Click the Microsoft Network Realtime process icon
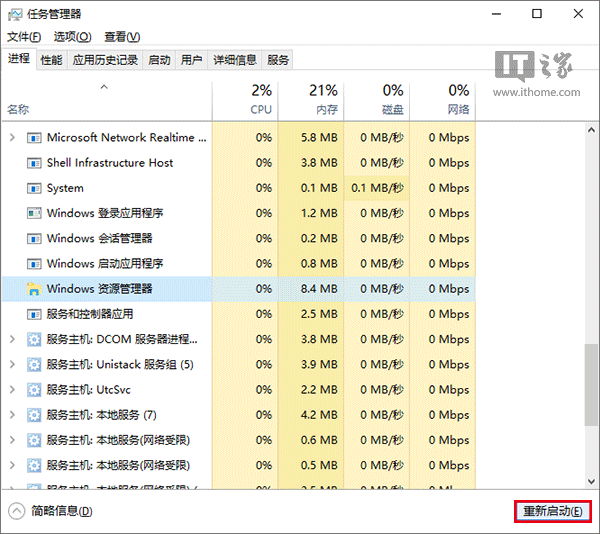The image size is (600, 534). [34, 138]
